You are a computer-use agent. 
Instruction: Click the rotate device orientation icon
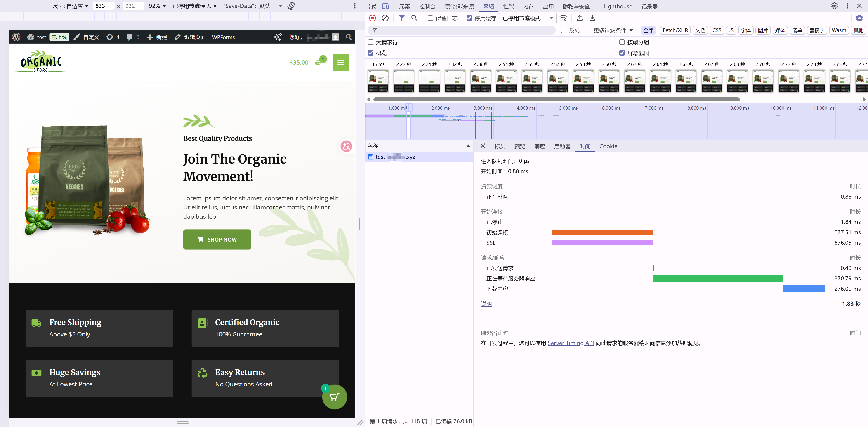tap(291, 6)
